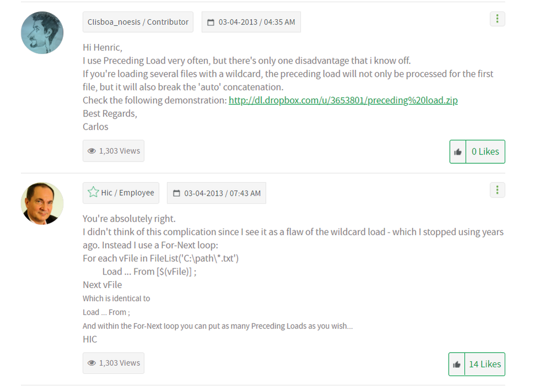The height and width of the screenshot is (392, 551).
Task: Click the calendar icon beside 07:43 AM
Action: [176, 194]
